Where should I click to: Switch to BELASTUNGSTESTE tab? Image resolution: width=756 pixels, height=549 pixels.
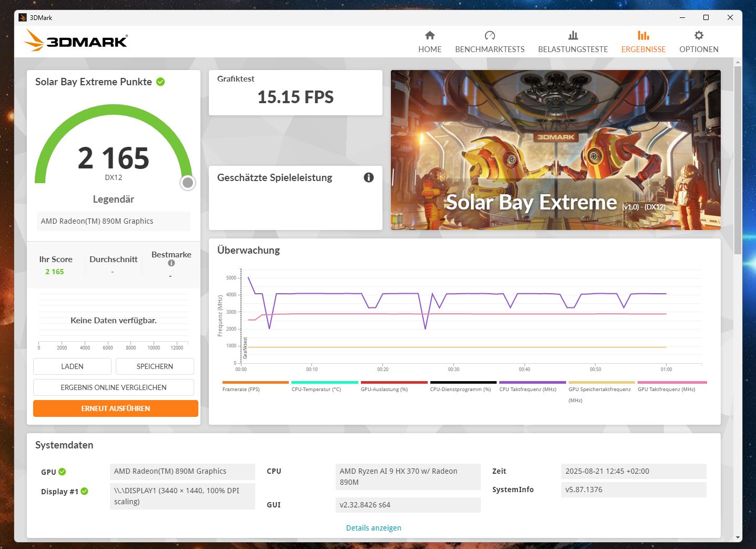[x=573, y=42]
